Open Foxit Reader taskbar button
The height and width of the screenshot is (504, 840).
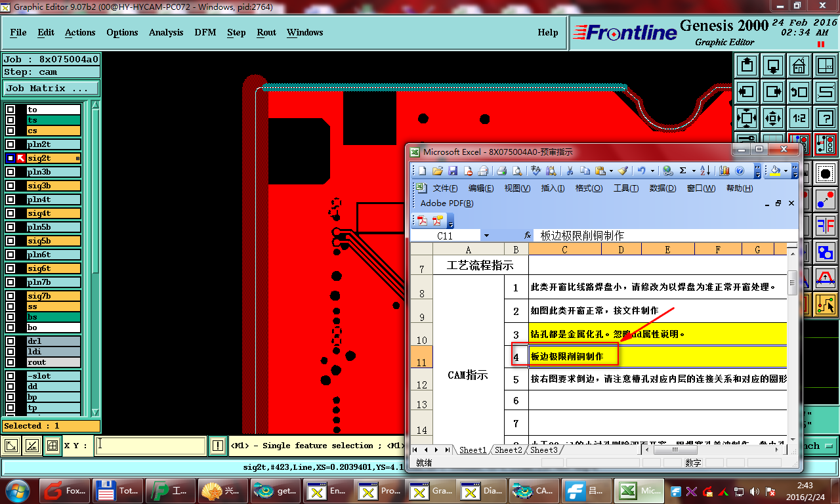[64, 490]
